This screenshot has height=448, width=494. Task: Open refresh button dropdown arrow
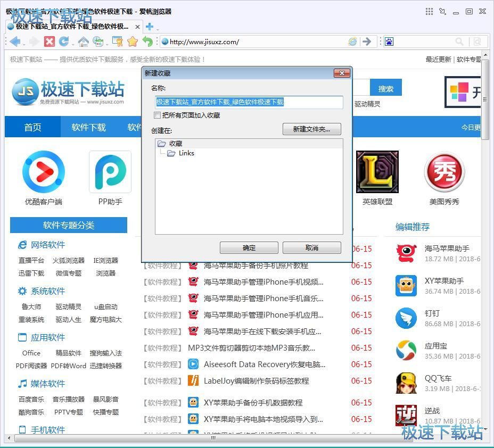click(73, 44)
